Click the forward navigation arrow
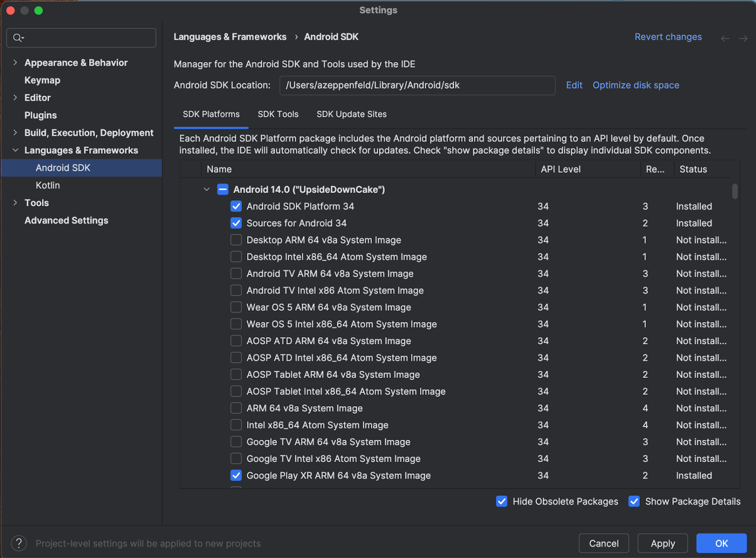Screen dimensions: 756x558 (743, 38)
